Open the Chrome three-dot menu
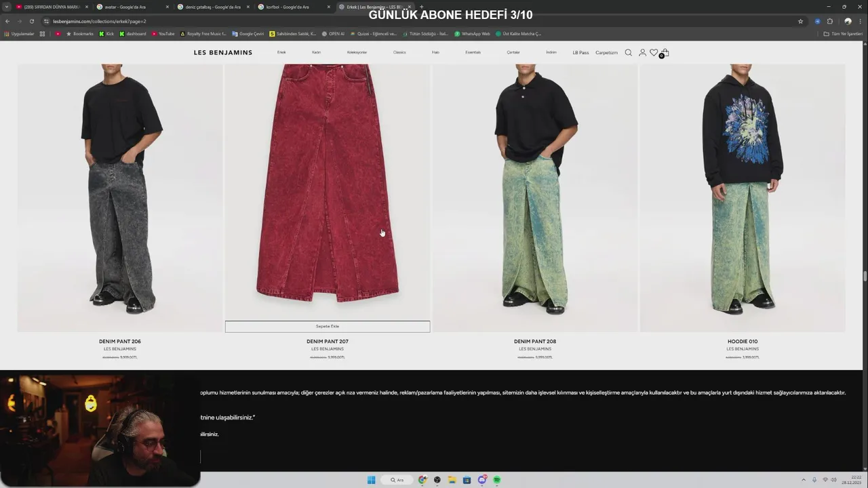This screenshot has height=488, width=868. [860, 21]
